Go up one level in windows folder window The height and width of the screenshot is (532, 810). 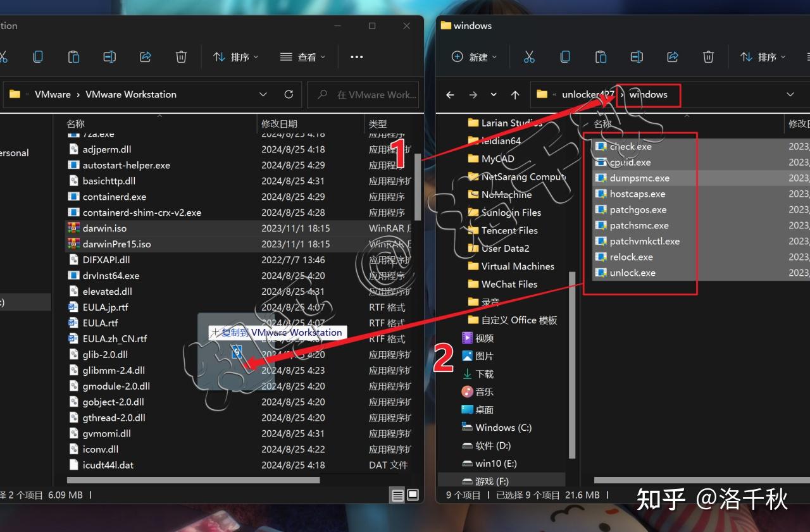pyautogui.click(x=515, y=95)
